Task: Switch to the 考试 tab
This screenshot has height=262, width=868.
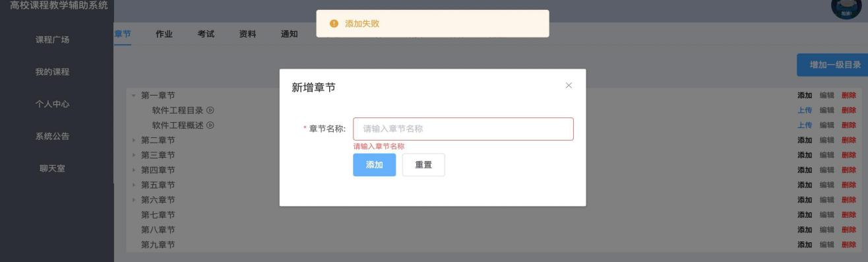Action: (x=206, y=34)
